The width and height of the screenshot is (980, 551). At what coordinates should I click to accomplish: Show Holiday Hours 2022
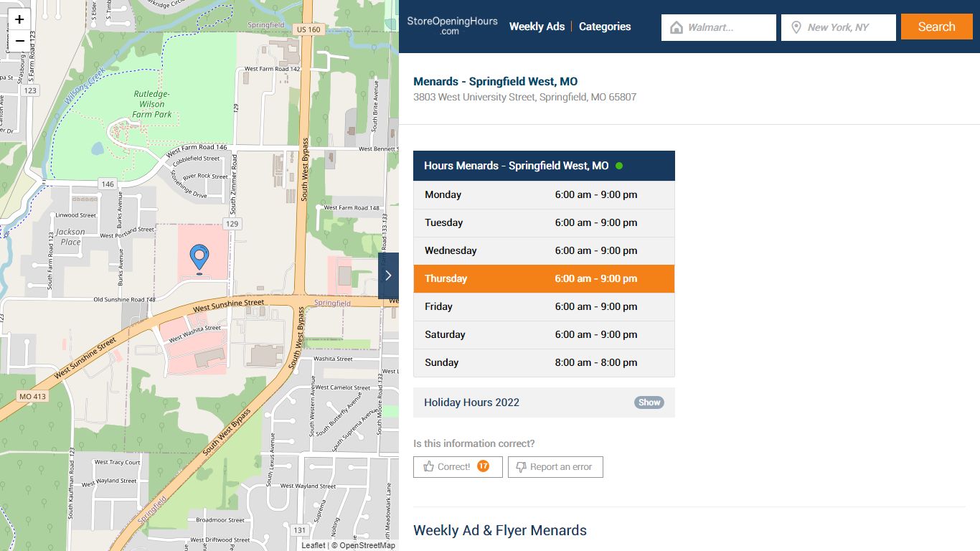pyautogui.click(x=649, y=402)
